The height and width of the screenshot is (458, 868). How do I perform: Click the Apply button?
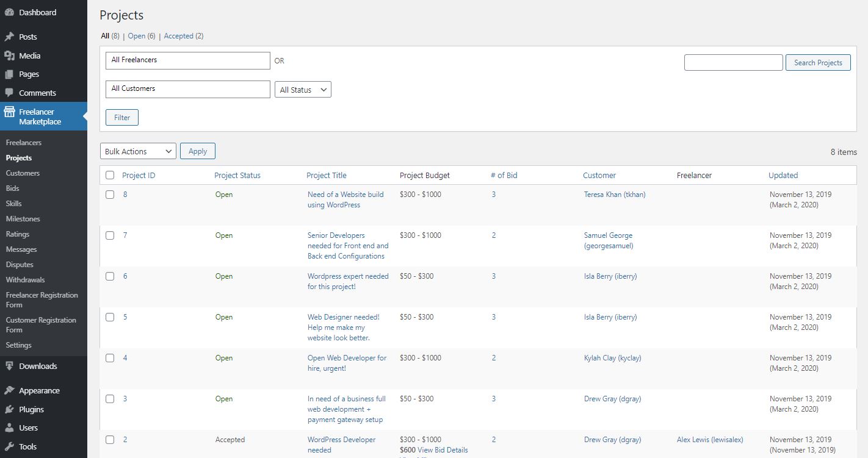pyautogui.click(x=198, y=151)
